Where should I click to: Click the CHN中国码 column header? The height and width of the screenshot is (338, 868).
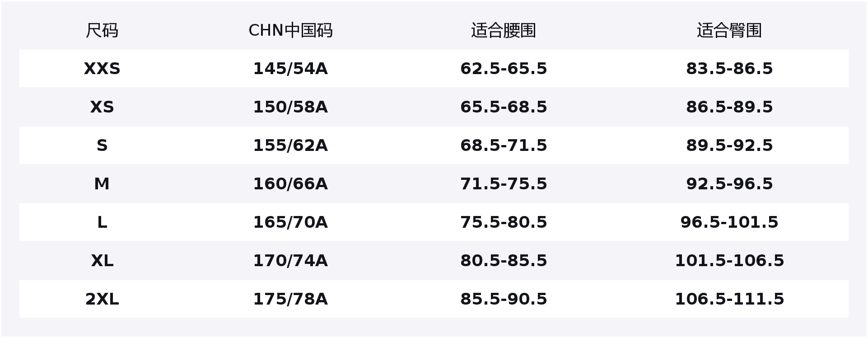click(x=290, y=31)
